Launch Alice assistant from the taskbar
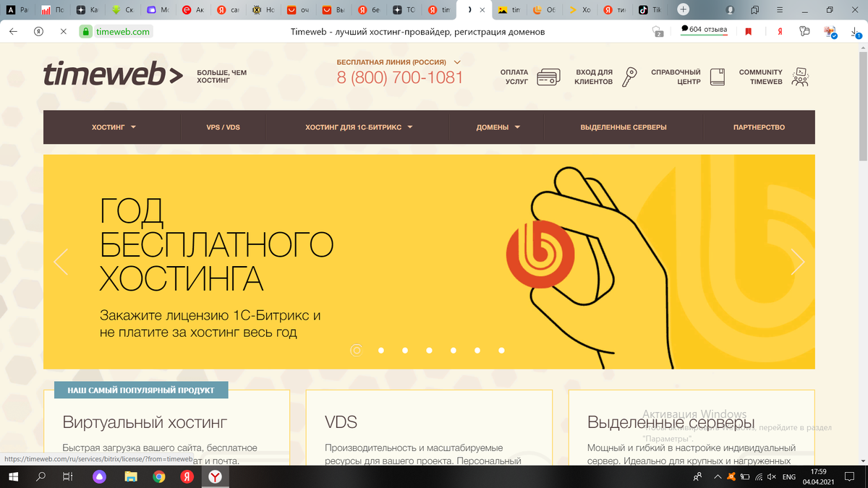Image resolution: width=868 pixels, height=488 pixels. (99, 476)
